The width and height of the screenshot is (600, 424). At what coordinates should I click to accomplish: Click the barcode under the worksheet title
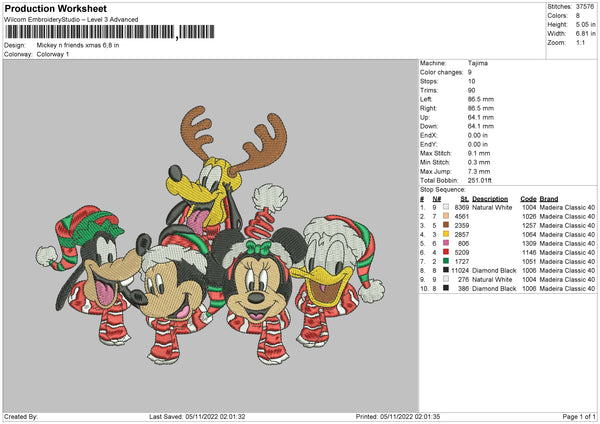coord(110,32)
